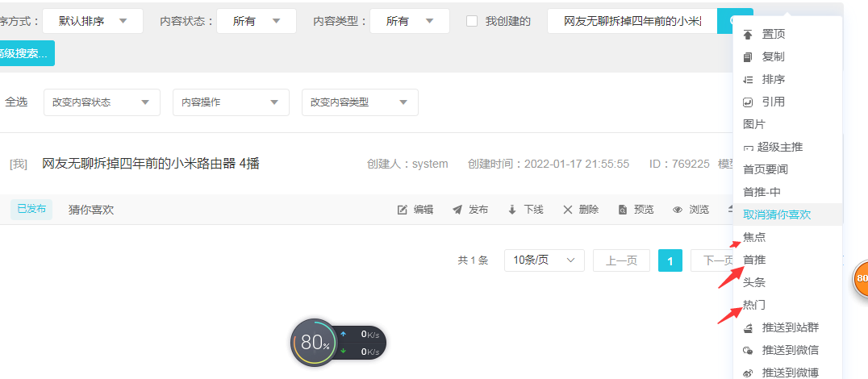
Task: Open the 默认排序 sort dropdown
Action: (x=93, y=21)
